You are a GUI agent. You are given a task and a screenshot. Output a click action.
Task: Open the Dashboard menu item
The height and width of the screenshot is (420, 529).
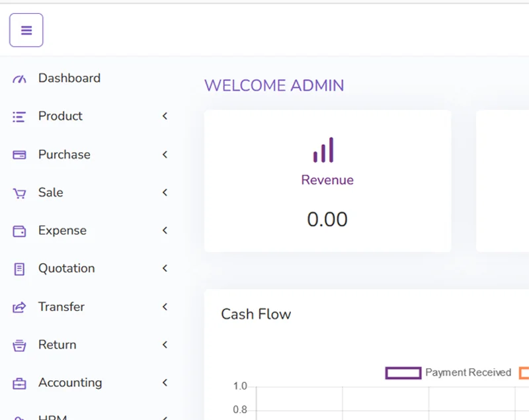69,78
